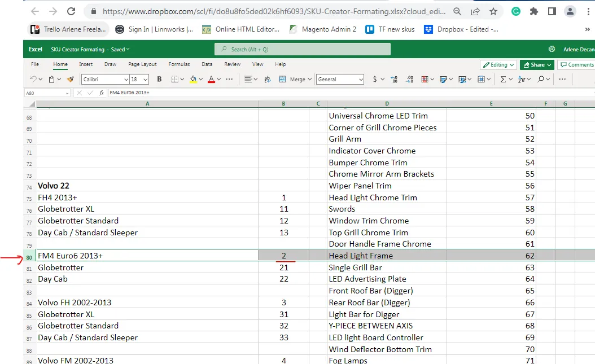Open Magento Admin 2 bookmark
The height and width of the screenshot is (364, 595).
click(x=323, y=29)
